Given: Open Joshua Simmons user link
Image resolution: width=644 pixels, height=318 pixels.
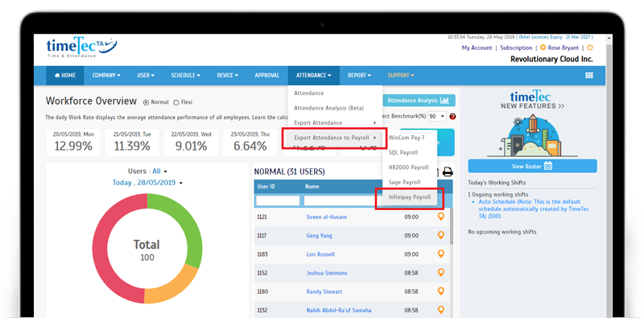Looking at the screenshot, I should [x=327, y=273].
